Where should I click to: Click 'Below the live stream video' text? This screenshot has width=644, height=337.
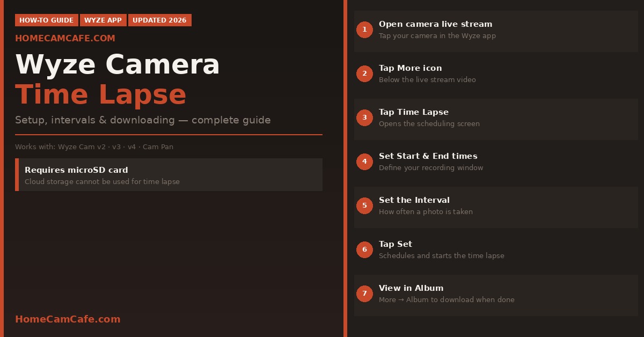click(427, 80)
